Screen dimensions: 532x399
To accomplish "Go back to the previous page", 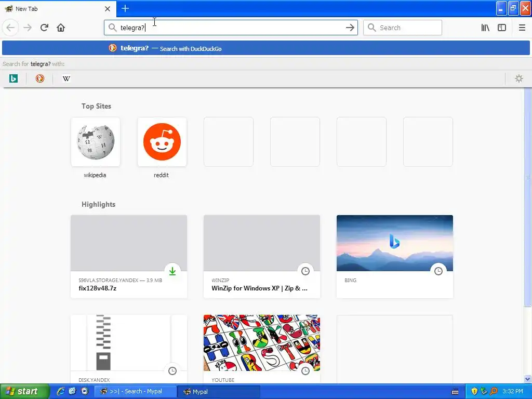I will (10, 28).
